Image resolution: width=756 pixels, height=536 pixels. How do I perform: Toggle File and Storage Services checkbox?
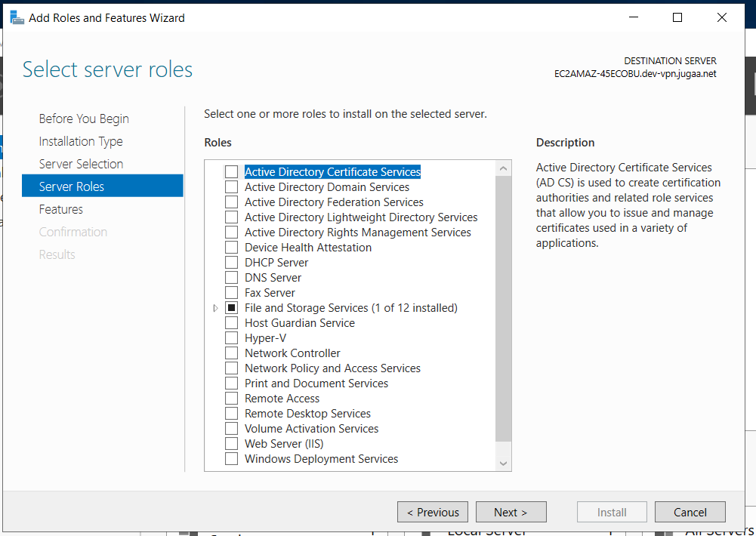click(231, 308)
